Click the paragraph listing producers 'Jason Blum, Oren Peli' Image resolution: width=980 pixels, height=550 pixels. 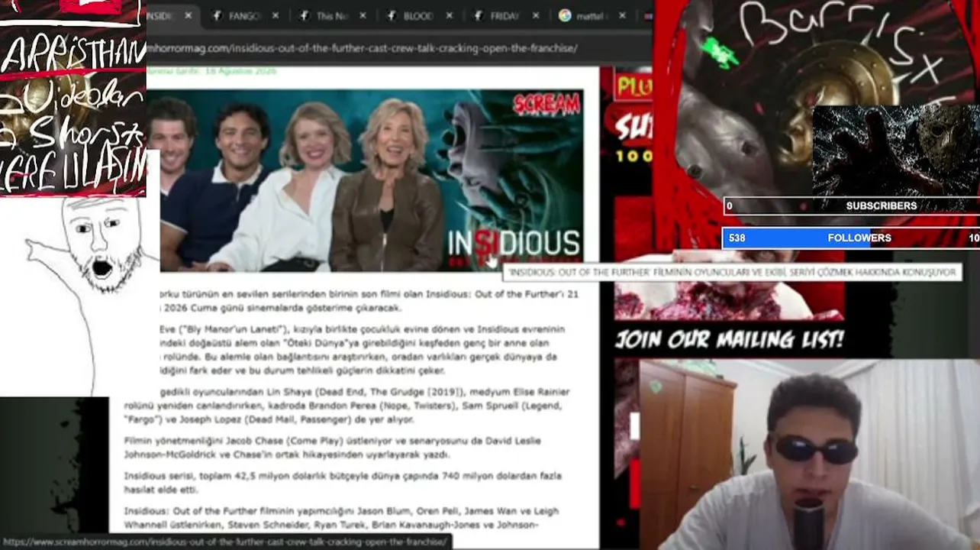point(341,518)
